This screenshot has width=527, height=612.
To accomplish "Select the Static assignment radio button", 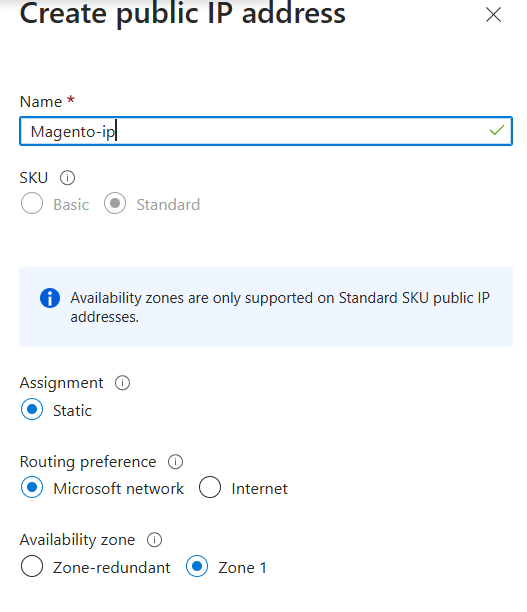I will [32, 409].
